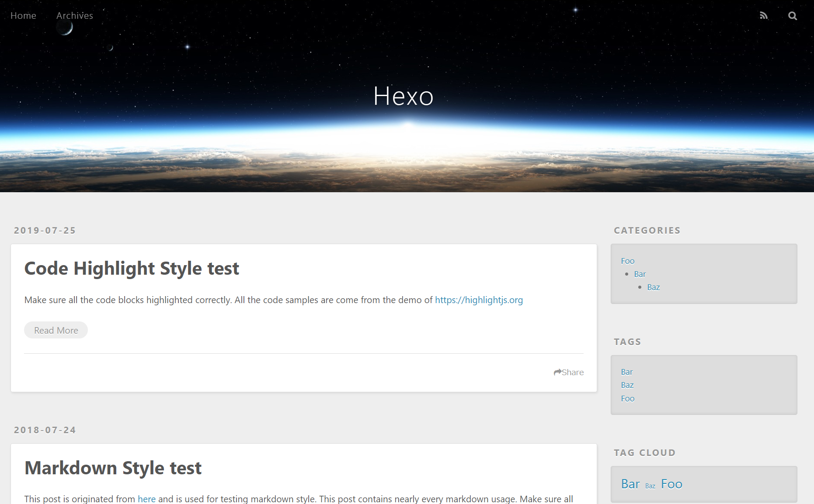The height and width of the screenshot is (504, 814).
Task: Click Read More on Code Highlight post
Action: pyautogui.click(x=56, y=330)
